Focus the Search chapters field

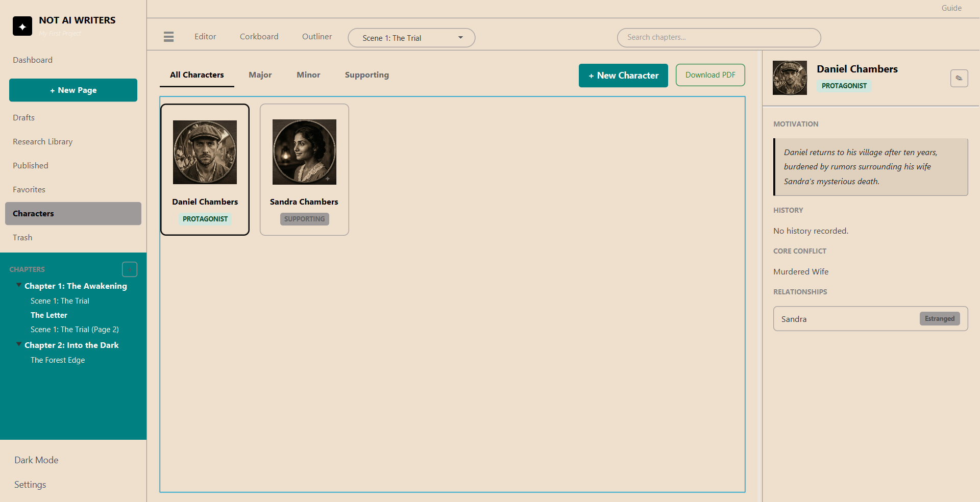719,38
